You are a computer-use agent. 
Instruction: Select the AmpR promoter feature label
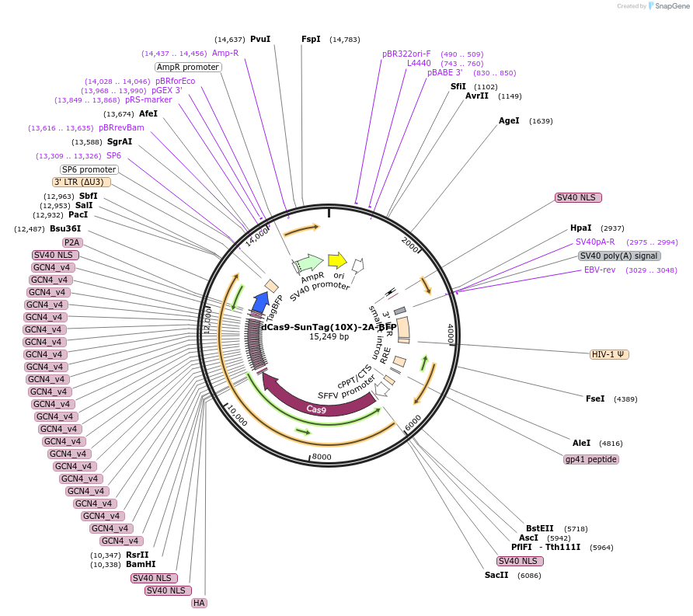(x=188, y=68)
